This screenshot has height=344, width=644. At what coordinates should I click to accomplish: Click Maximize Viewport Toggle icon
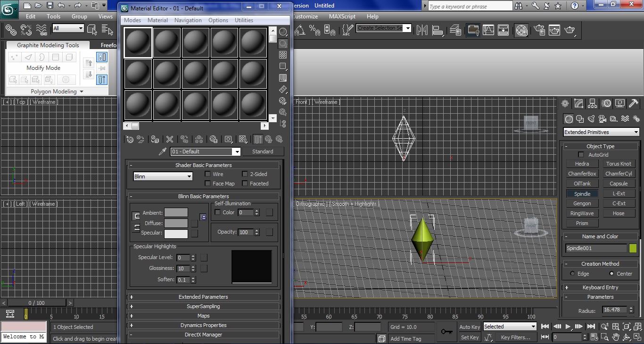[x=637, y=337]
